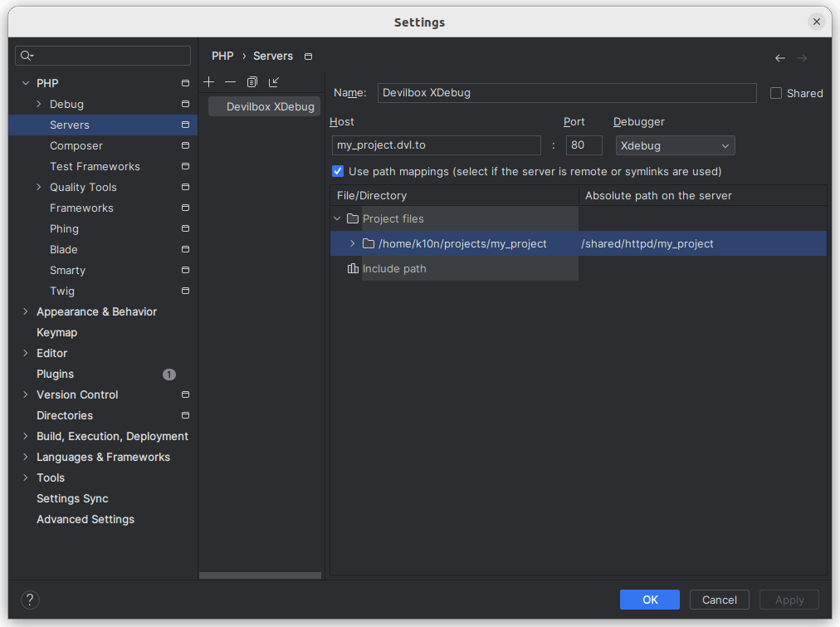Enable the Shared checkbox
Viewport: 840px width, 627px height.
776,93
